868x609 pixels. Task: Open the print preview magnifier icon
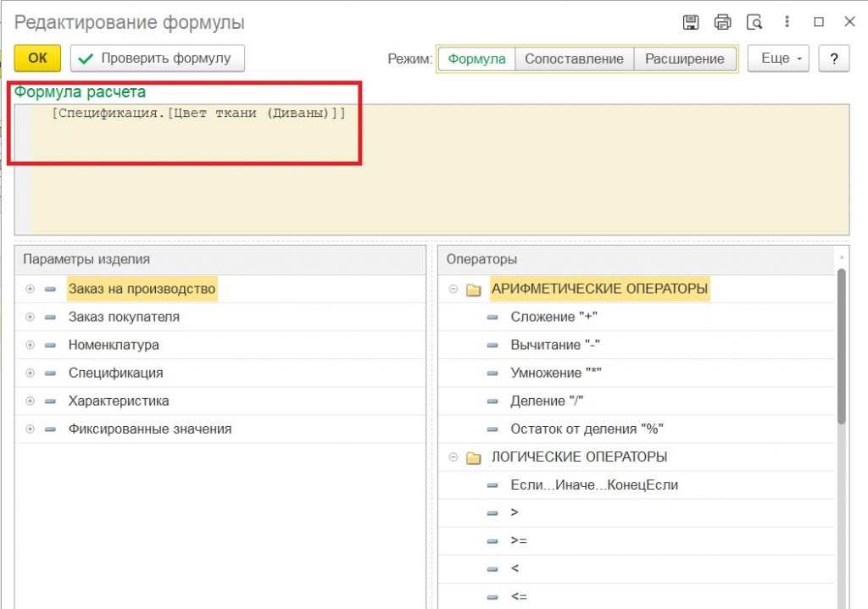754,22
